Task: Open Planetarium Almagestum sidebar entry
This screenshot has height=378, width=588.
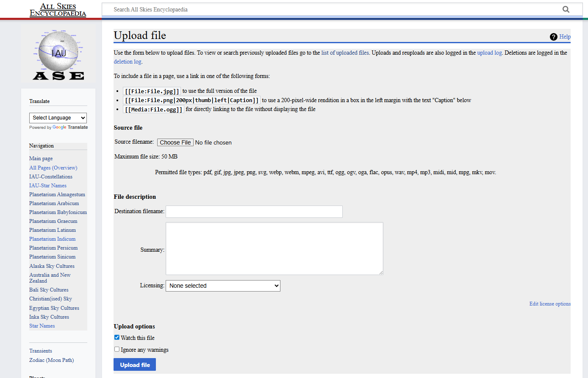Action: click(x=57, y=195)
